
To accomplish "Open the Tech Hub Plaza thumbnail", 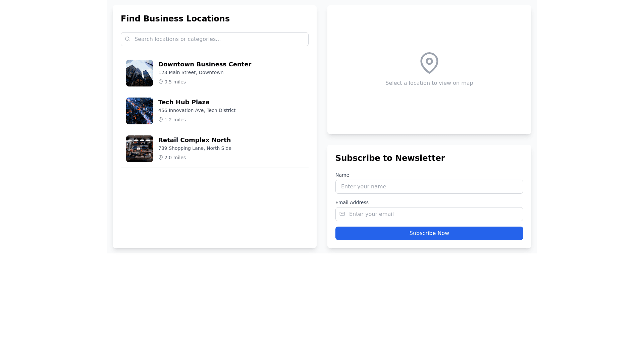I will pyautogui.click(x=140, y=111).
